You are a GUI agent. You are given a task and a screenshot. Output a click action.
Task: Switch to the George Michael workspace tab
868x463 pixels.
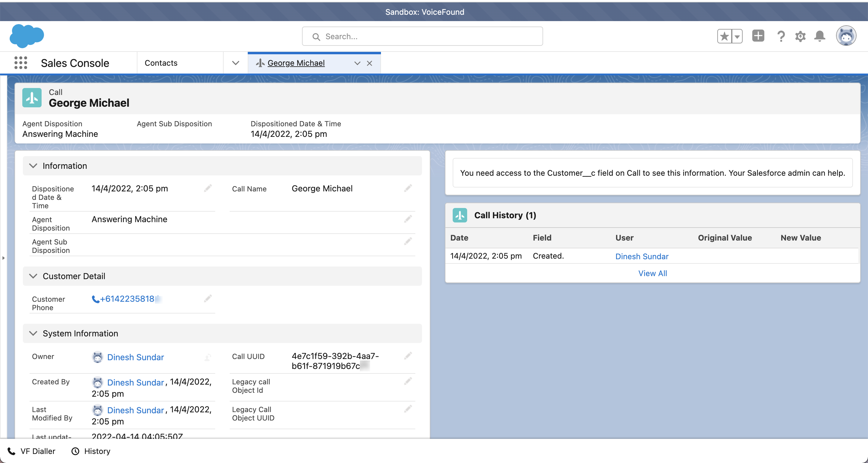point(296,63)
